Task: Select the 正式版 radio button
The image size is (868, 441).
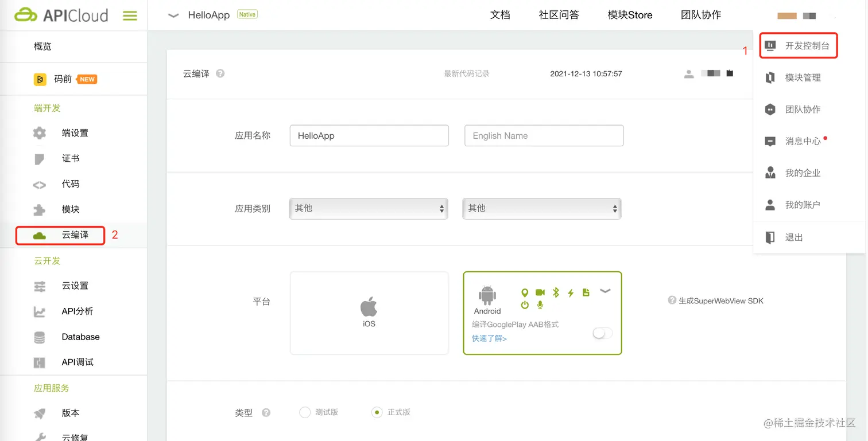Action: coord(377,412)
